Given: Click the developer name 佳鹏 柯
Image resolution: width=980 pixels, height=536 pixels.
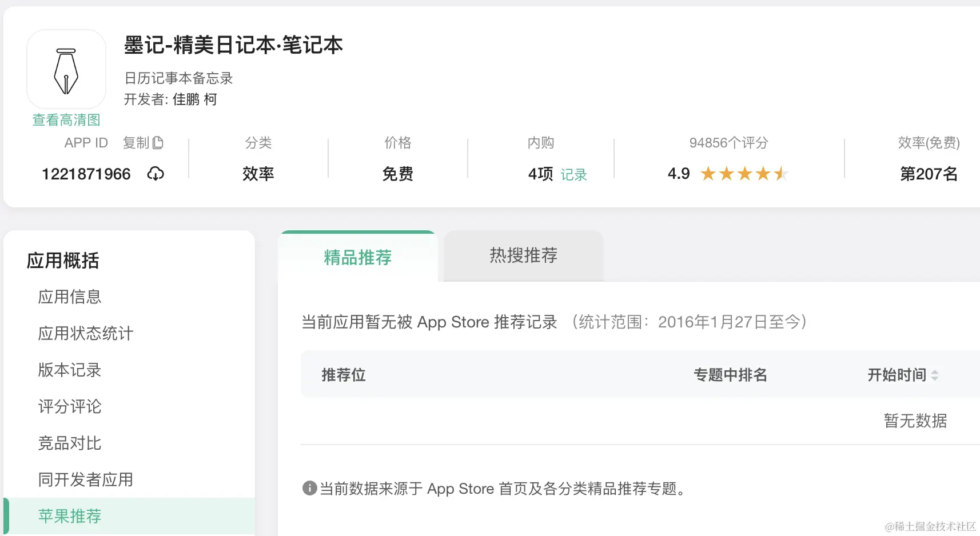Looking at the screenshot, I should click(195, 99).
